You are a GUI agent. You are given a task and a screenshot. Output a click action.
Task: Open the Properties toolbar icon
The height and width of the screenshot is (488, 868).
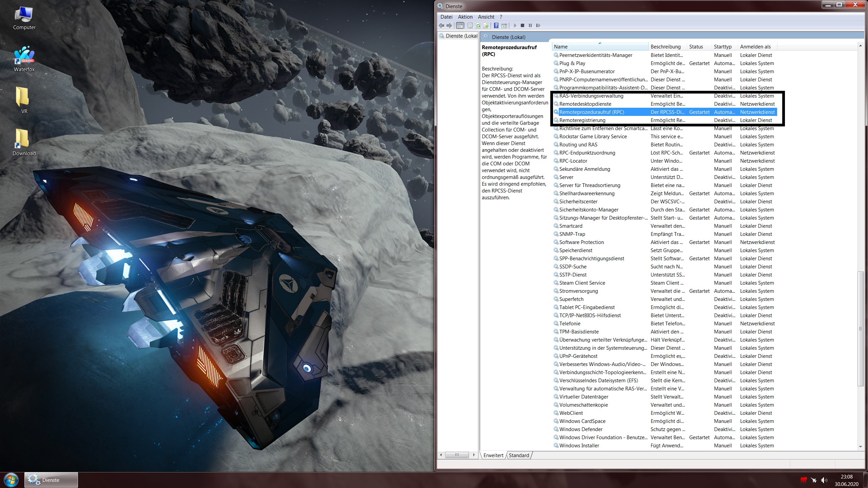[x=470, y=25]
